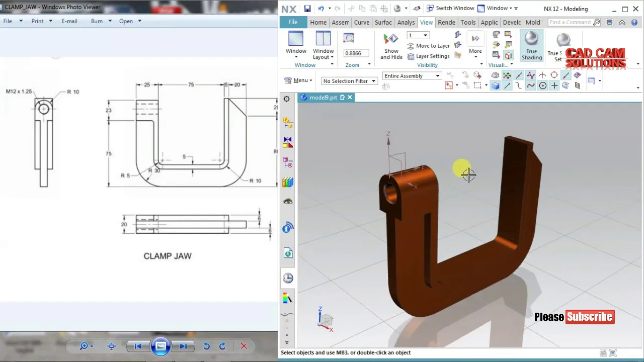644x362 pixels.
Task: Open resource bar settings gear
Action: click(x=287, y=99)
